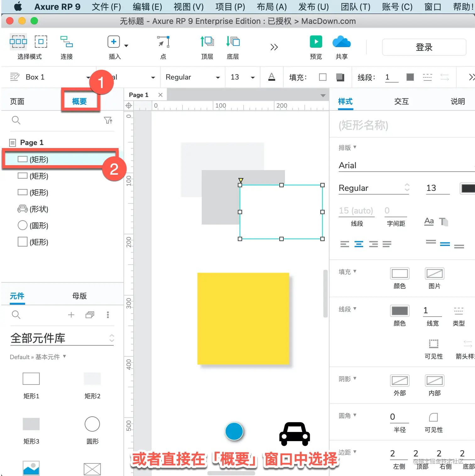Open the canvas tab list dropdown arrow
This screenshot has height=476, width=475.
coord(323,96)
